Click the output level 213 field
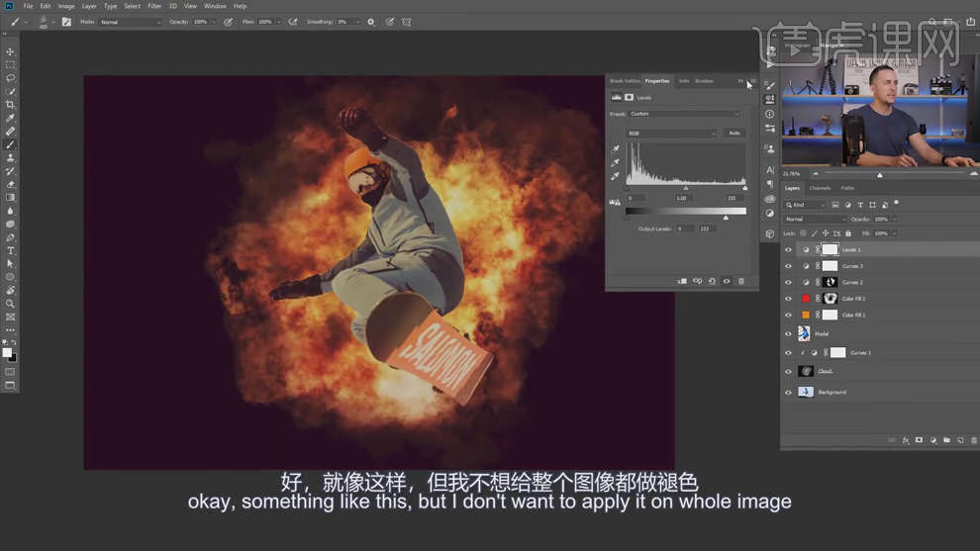Screen dimensions: 980x551 [707, 229]
